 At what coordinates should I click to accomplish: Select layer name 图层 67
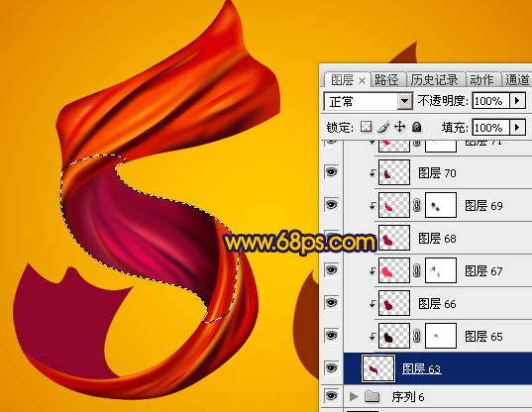483,271
